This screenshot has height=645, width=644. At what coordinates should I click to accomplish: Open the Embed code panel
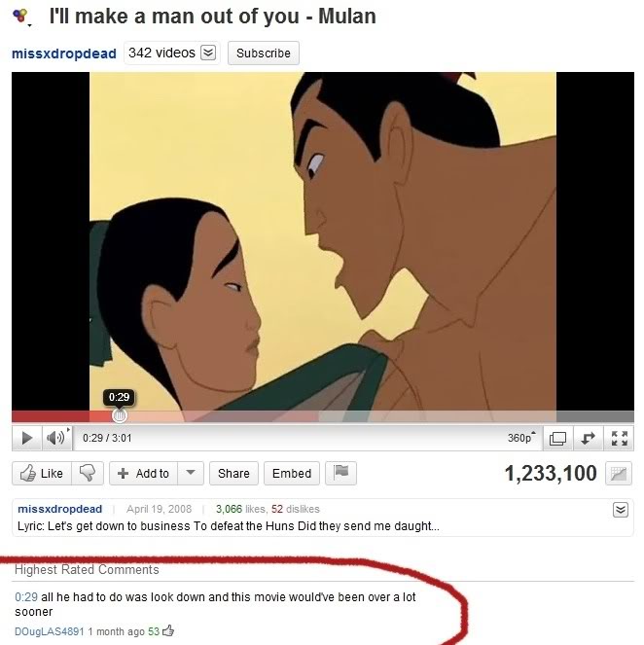click(x=292, y=473)
